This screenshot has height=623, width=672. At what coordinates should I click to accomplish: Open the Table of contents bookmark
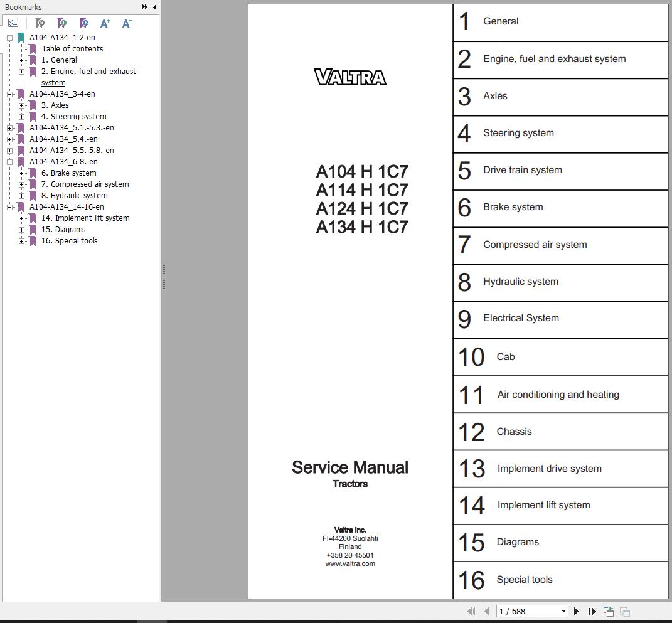coord(72,49)
